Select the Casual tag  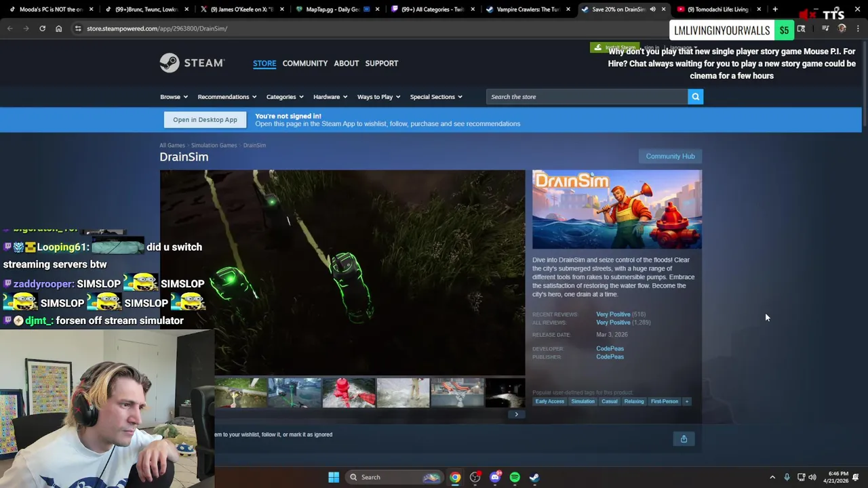coord(609,401)
